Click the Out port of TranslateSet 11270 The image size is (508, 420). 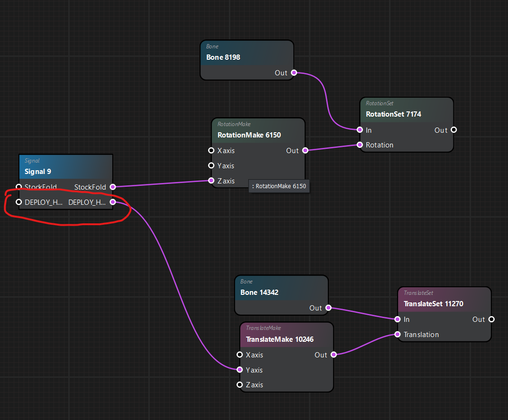click(x=491, y=319)
